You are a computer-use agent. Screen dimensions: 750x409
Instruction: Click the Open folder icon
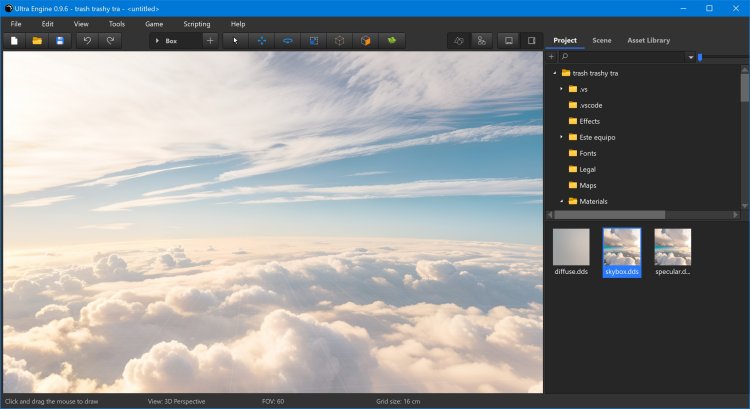pyautogui.click(x=37, y=41)
